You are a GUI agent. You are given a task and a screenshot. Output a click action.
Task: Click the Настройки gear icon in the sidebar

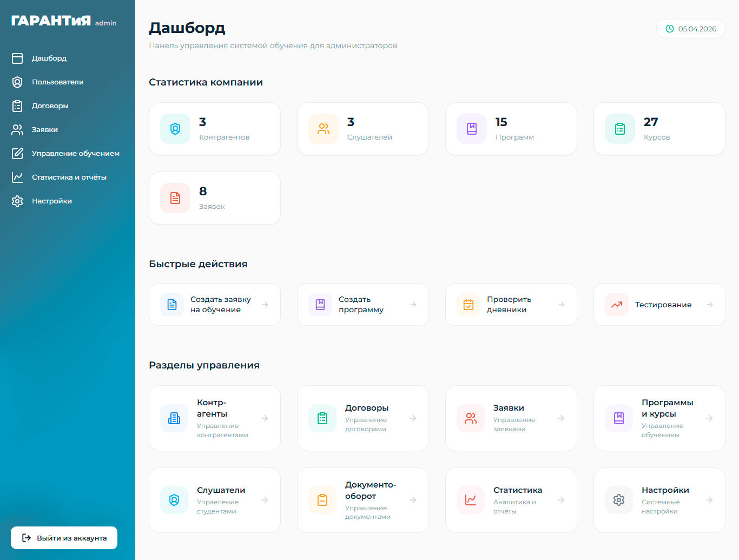coord(17,201)
